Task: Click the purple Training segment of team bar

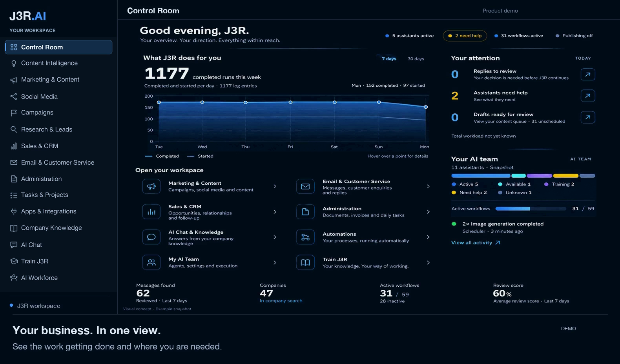Action: [x=539, y=176]
